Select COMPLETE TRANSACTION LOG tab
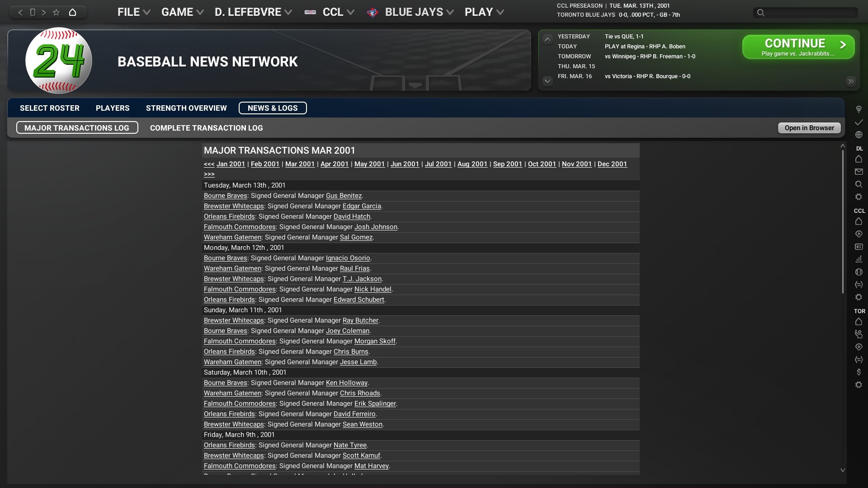Screen dimensions: 868x488 (x=206, y=128)
